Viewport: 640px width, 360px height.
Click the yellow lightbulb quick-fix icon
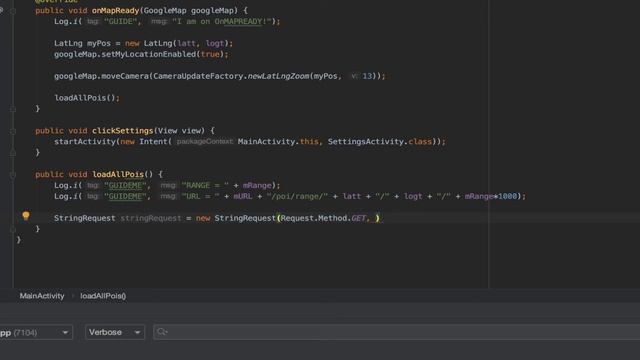[x=26, y=216]
